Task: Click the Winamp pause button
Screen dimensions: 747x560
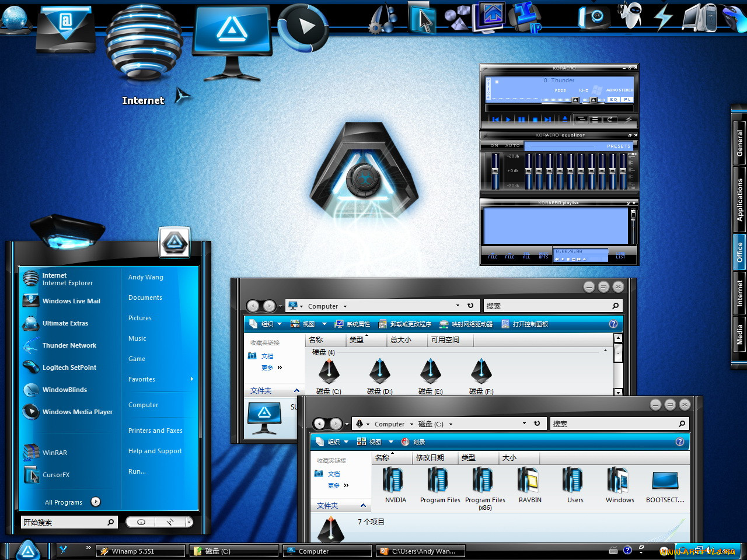Action: tap(521, 120)
